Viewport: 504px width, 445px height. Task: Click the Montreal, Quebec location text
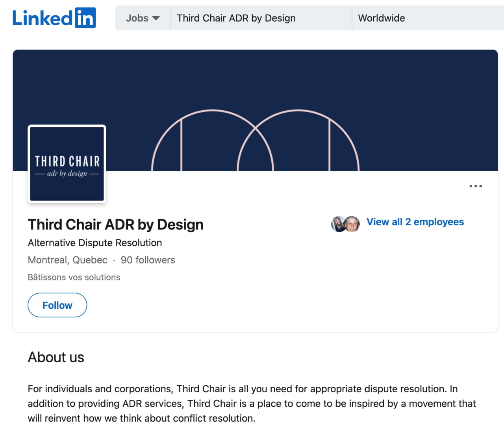point(67,260)
